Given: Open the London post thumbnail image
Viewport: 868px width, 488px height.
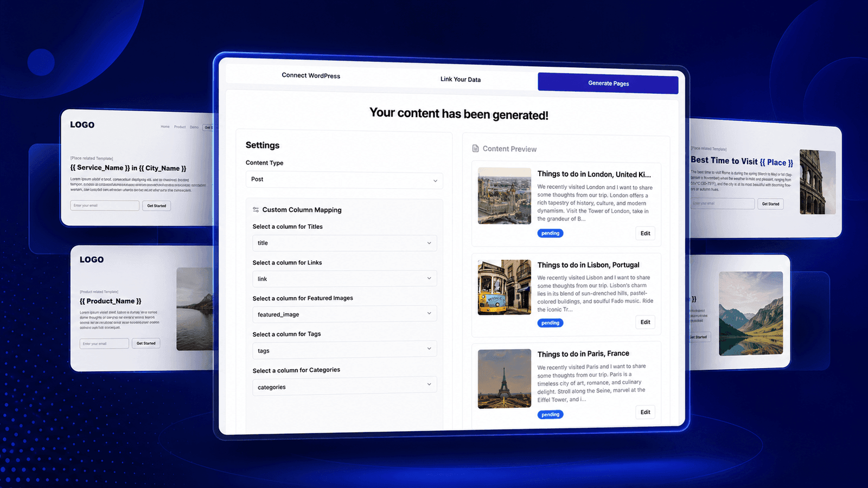Looking at the screenshot, I should [505, 196].
